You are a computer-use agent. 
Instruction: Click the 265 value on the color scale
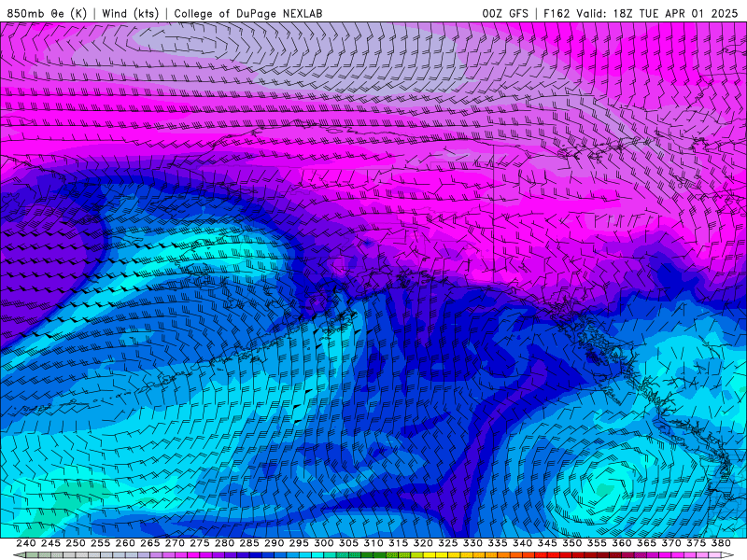point(149,543)
